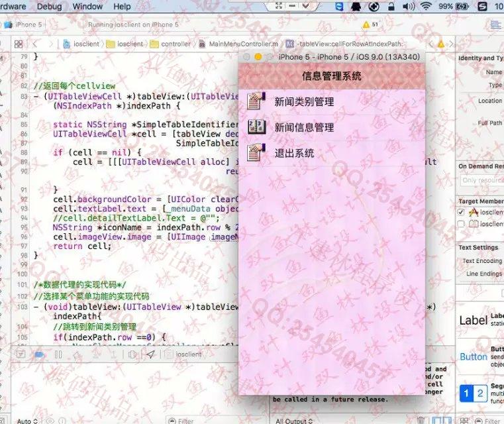Choose the iPhone 5 run destination

click(x=23, y=25)
